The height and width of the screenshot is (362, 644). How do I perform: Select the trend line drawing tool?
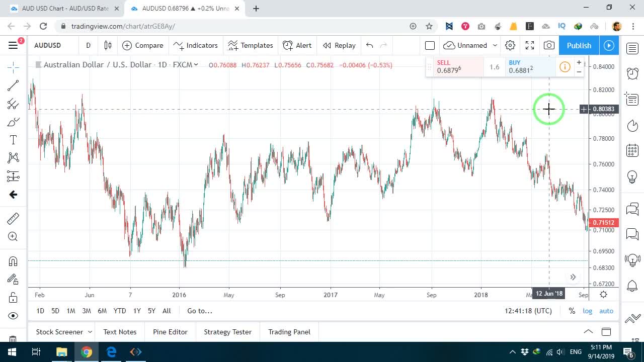click(13, 85)
